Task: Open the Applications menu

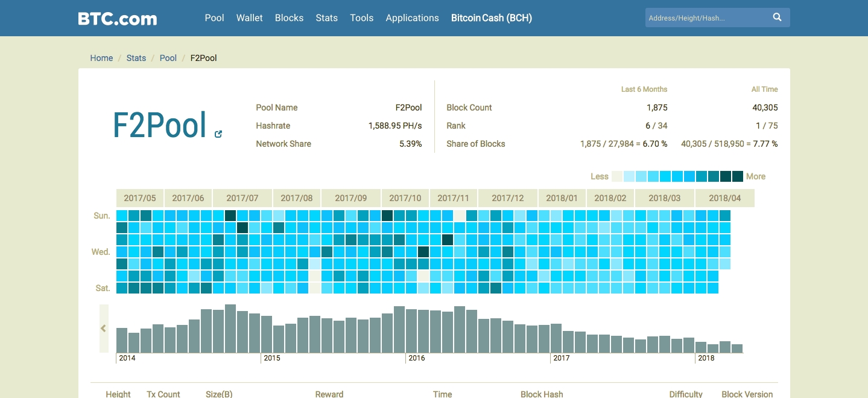Action: click(x=413, y=18)
